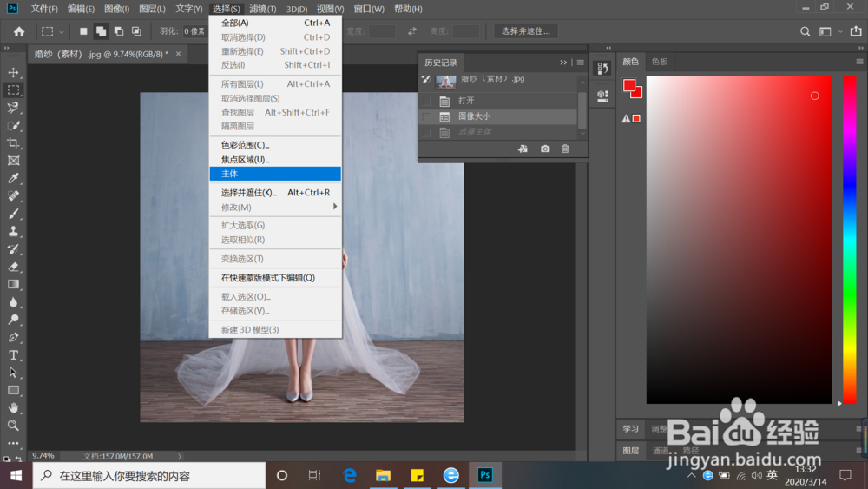Expand the 修改(M) submenu arrow

[335, 207]
